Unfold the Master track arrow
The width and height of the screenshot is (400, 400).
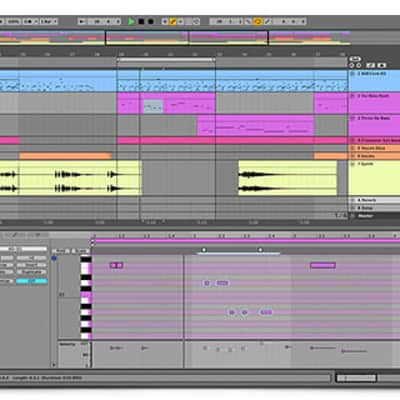tap(353, 216)
